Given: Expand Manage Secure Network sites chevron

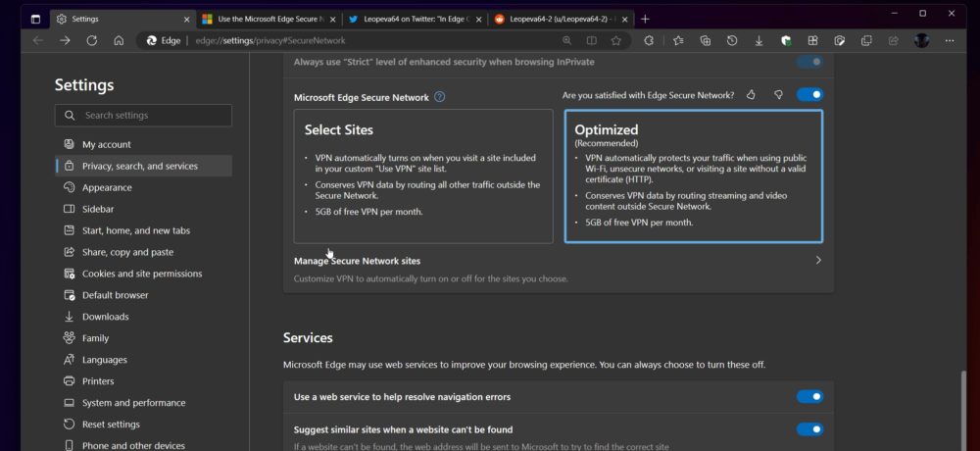Looking at the screenshot, I should [818, 260].
